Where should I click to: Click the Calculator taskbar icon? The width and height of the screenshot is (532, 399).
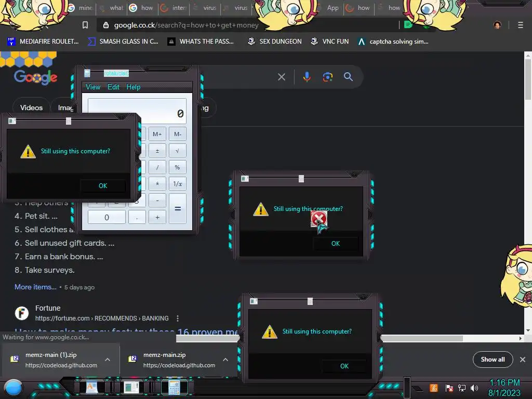pyautogui.click(x=174, y=387)
